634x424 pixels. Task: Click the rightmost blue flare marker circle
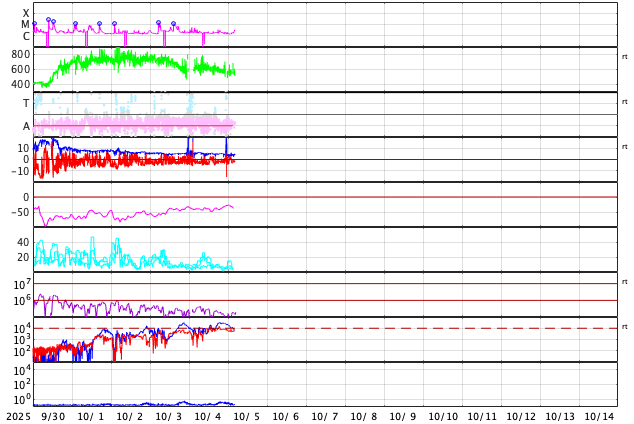(173, 23)
